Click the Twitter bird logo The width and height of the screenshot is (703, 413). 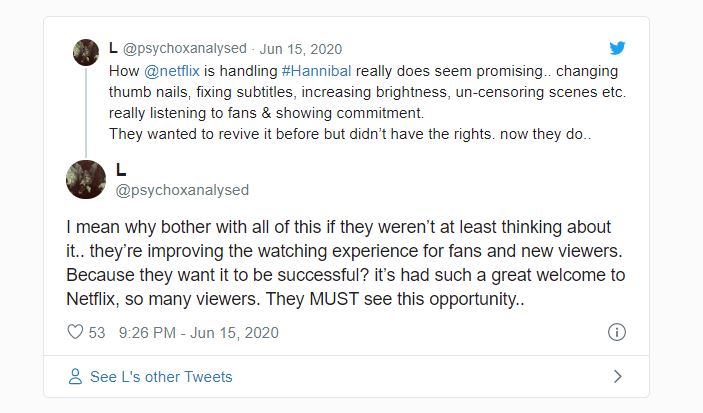(x=617, y=47)
